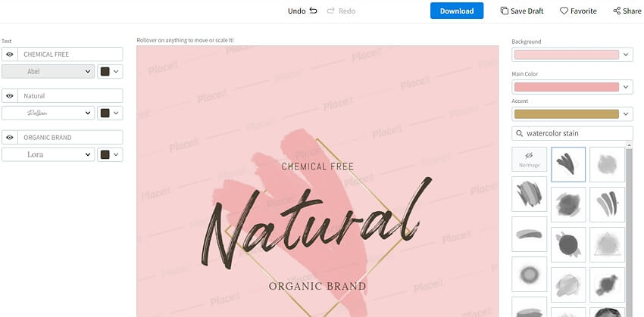Click the blue Download button

click(x=457, y=11)
